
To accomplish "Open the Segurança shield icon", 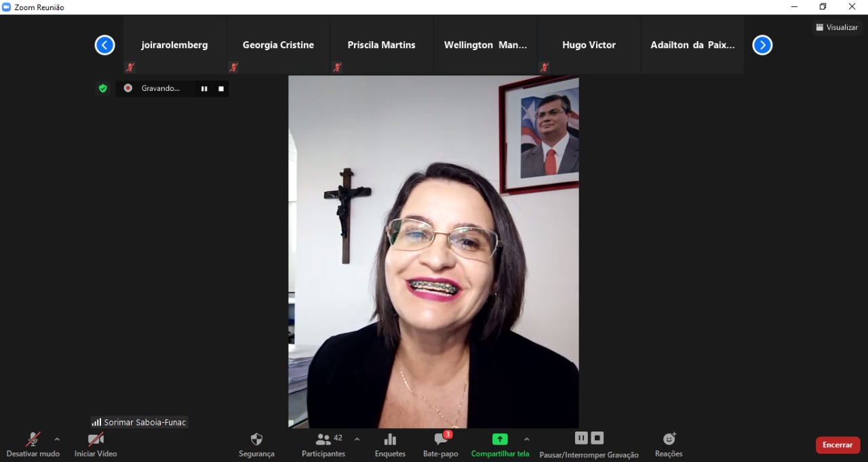I will point(256,440).
